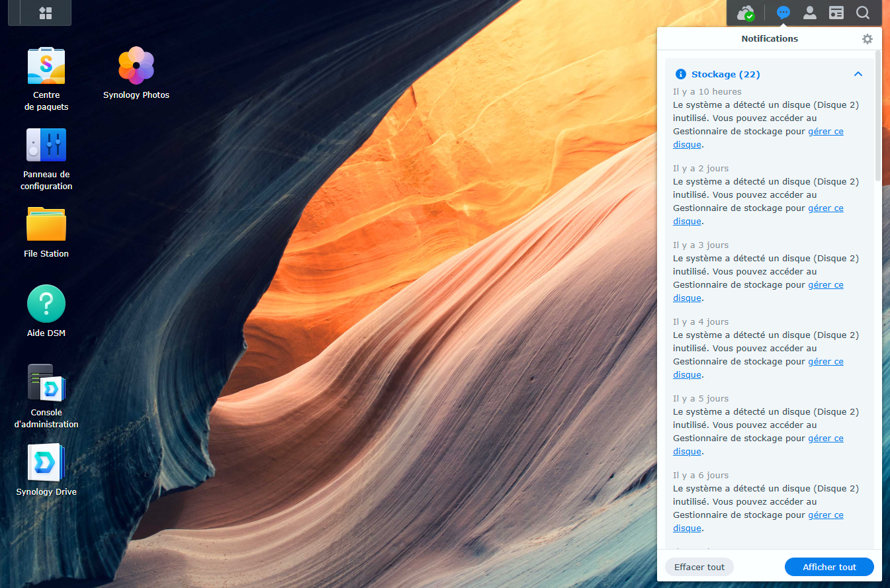Click the search magnifier icon

tap(863, 13)
